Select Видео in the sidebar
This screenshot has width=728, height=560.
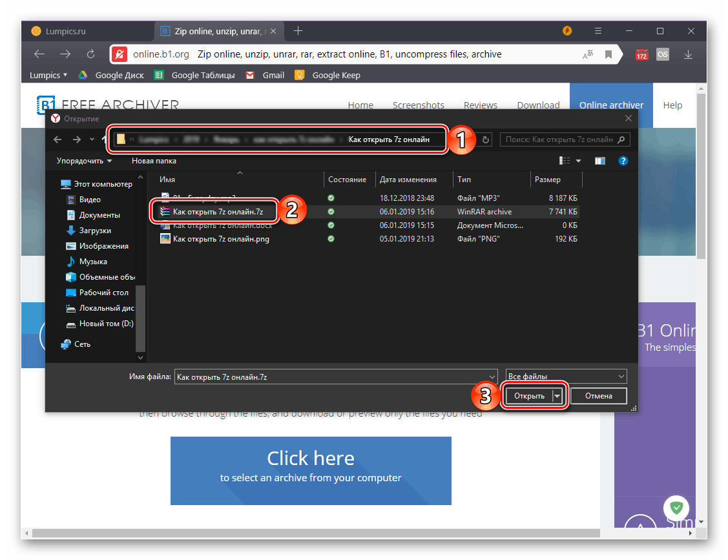pyautogui.click(x=83, y=199)
